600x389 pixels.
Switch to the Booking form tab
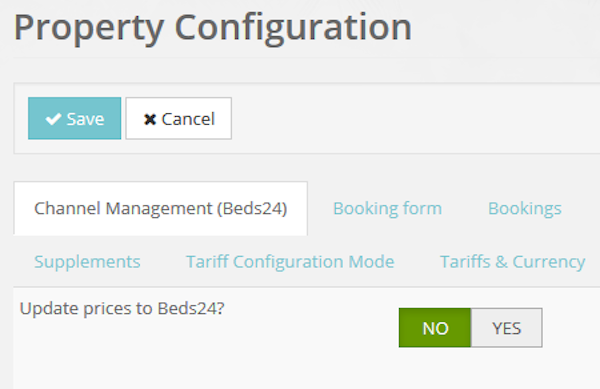(388, 208)
